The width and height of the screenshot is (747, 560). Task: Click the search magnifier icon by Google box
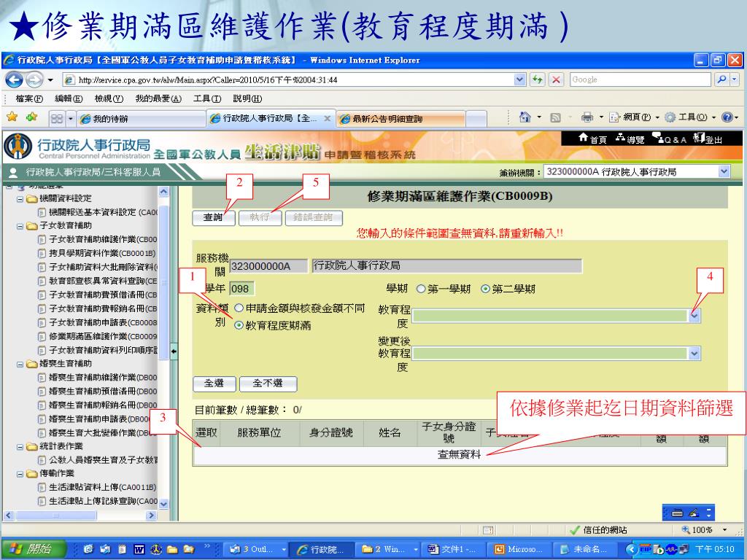point(721,79)
